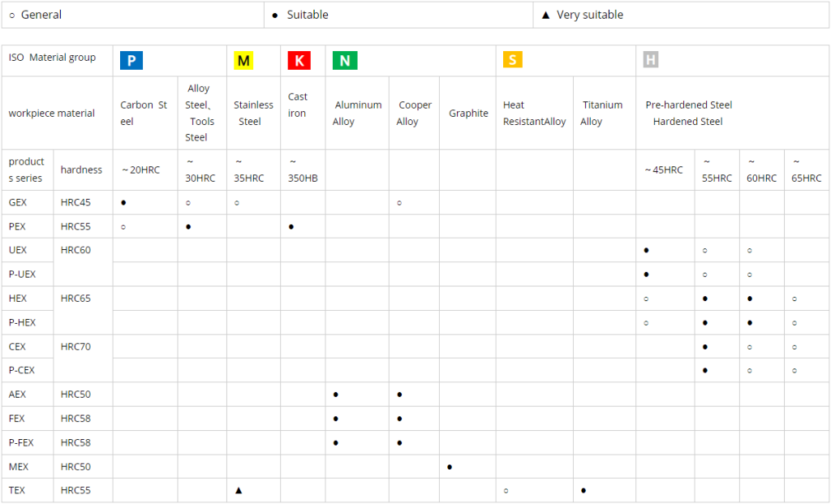
Task: Click the blue P material group badge
Action: coord(131,61)
